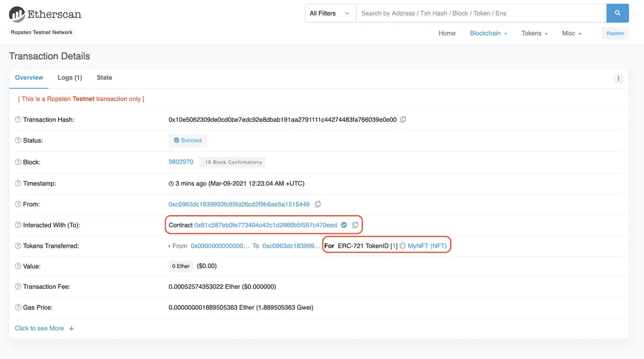Click the 18 Block Confirmations badge
The height and width of the screenshot is (359, 644).
click(x=233, y=162)
